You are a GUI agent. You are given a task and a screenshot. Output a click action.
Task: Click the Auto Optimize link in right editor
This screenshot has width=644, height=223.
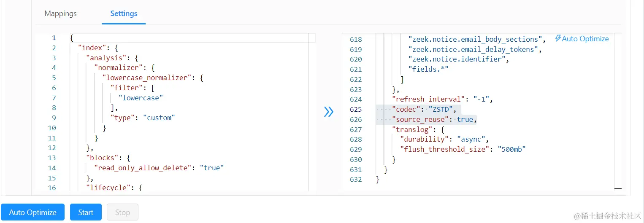coord(582,39)
